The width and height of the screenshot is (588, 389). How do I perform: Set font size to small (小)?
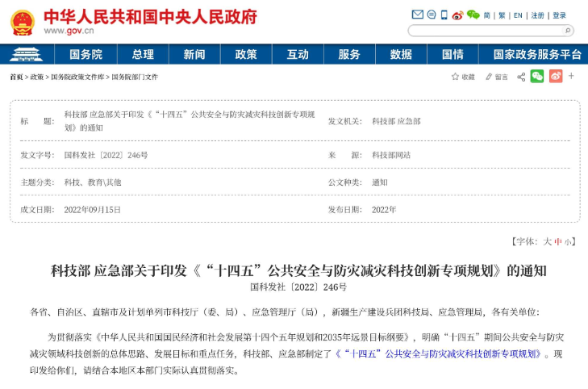point(568,241)
